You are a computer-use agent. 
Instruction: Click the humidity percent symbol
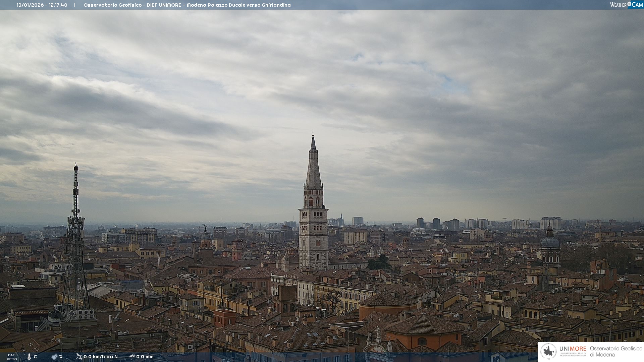[x=61, y=357]
